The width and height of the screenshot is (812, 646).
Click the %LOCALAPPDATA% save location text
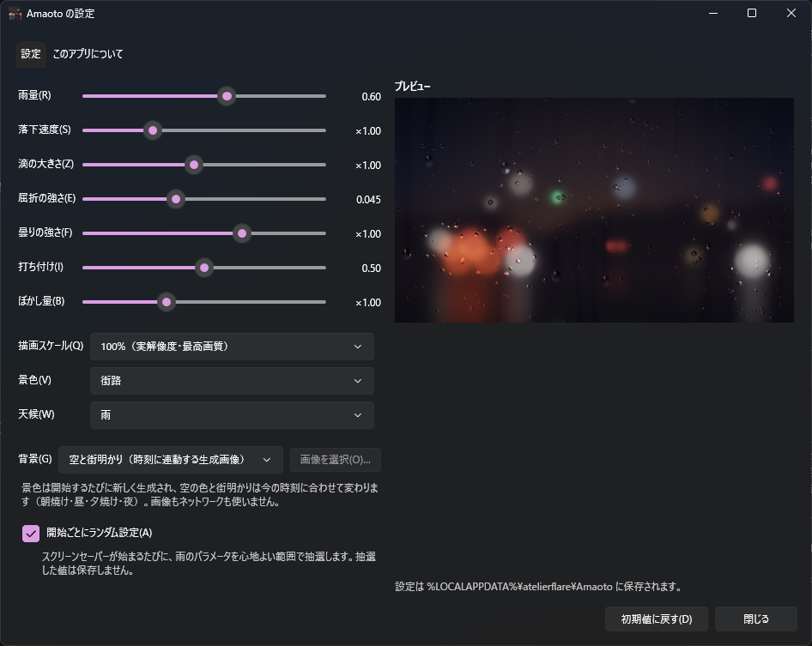point(538,587)
